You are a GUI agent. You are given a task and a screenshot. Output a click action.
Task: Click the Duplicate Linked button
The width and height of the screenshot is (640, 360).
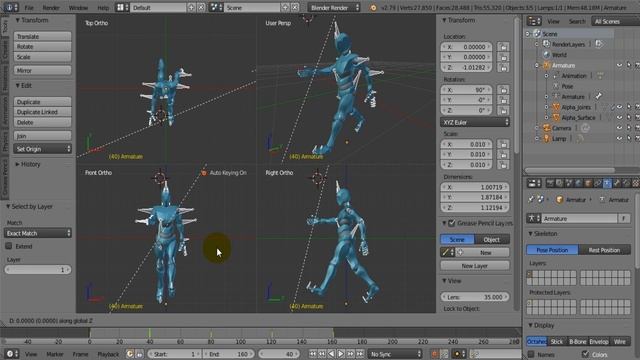tap(42, 112)
